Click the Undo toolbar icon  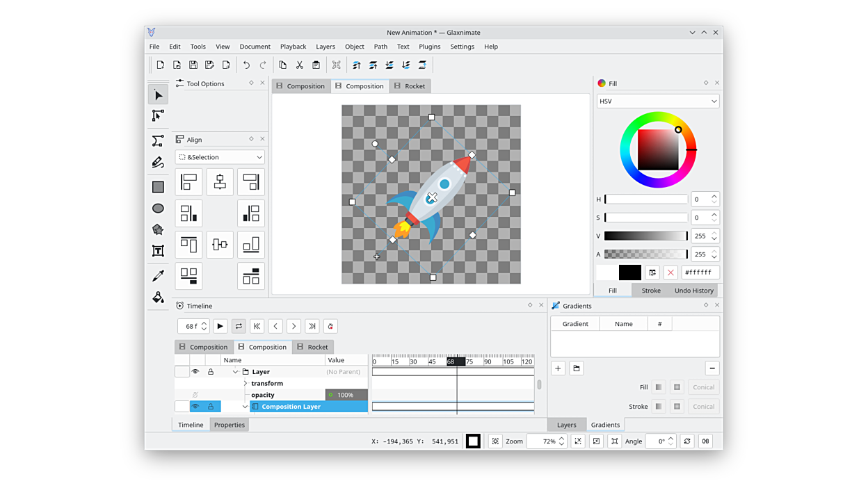(x=246, y=65)
